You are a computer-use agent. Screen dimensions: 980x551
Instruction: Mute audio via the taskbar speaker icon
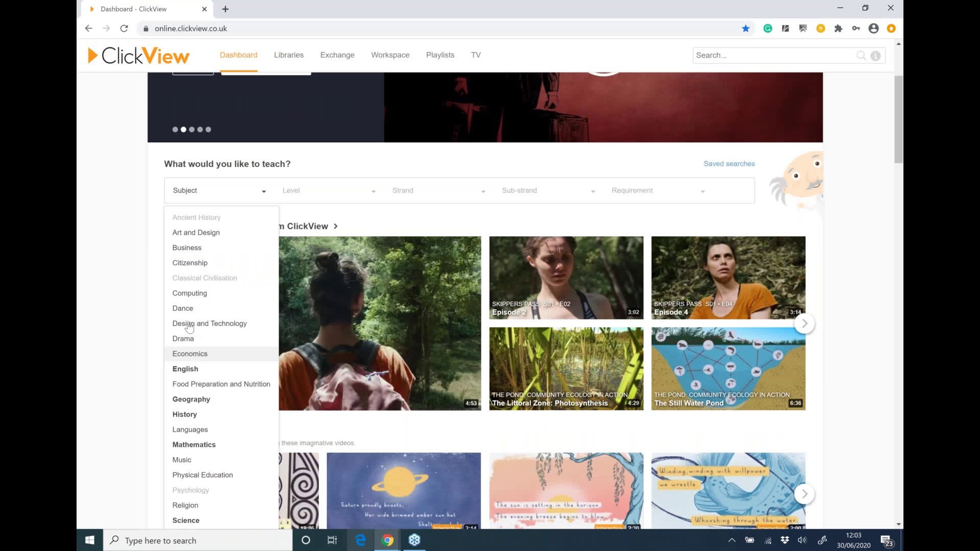tap(802, 540)
